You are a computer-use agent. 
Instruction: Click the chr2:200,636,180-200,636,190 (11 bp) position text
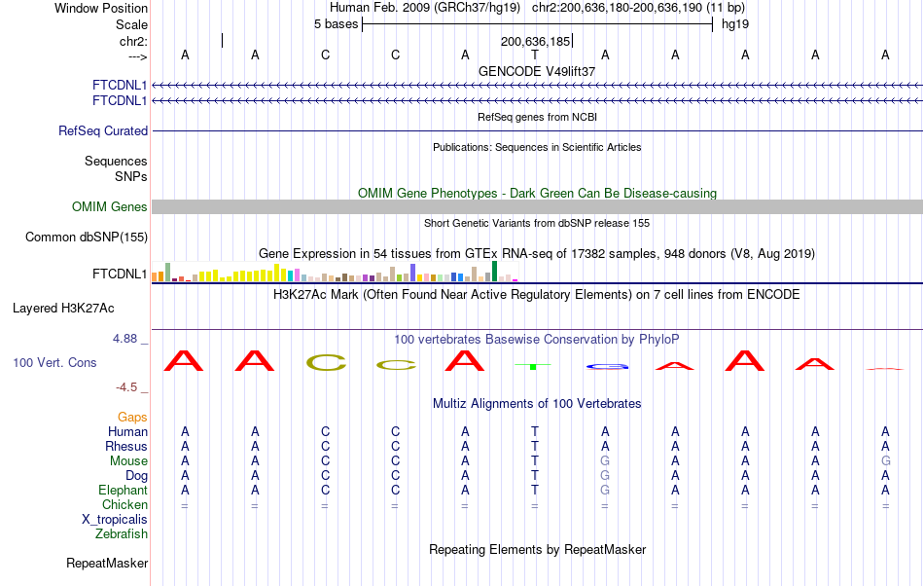pyautogui.click(x=638, y=8)
